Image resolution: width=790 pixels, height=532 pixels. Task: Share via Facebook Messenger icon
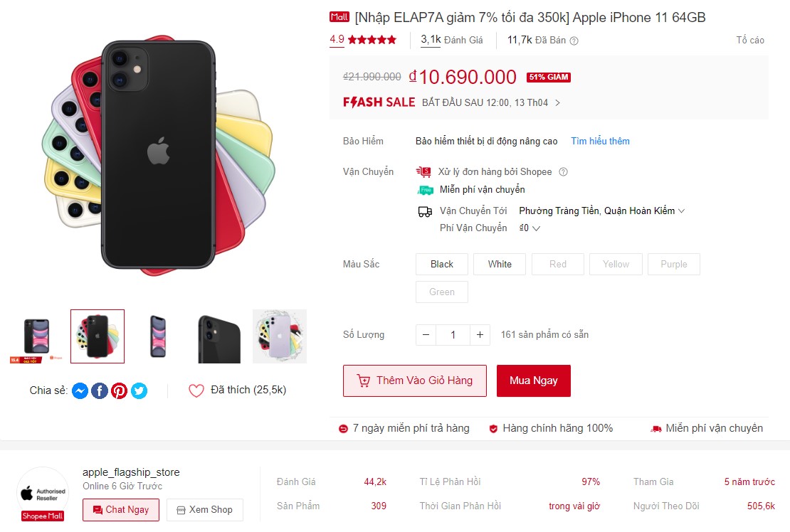(x=80, y=390)
